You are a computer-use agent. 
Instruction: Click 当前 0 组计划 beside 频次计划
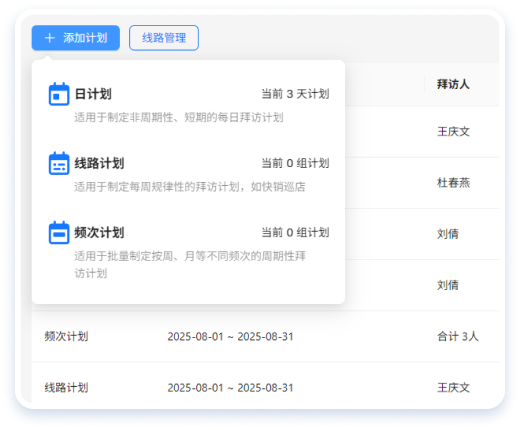coord(295,233)
